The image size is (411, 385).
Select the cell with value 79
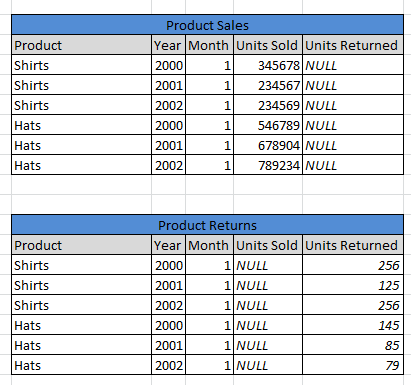pyautogui.click(x=353, y=365)
